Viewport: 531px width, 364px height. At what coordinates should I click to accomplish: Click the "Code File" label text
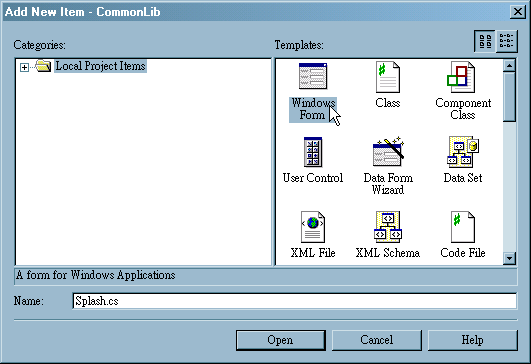pos(463,253)
